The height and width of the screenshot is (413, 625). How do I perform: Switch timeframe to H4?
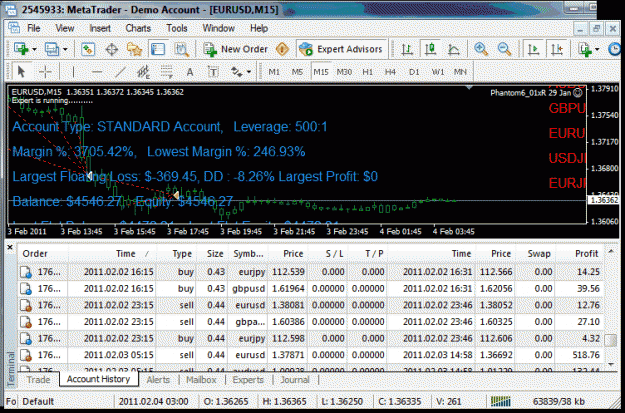(x=390, y=72)
